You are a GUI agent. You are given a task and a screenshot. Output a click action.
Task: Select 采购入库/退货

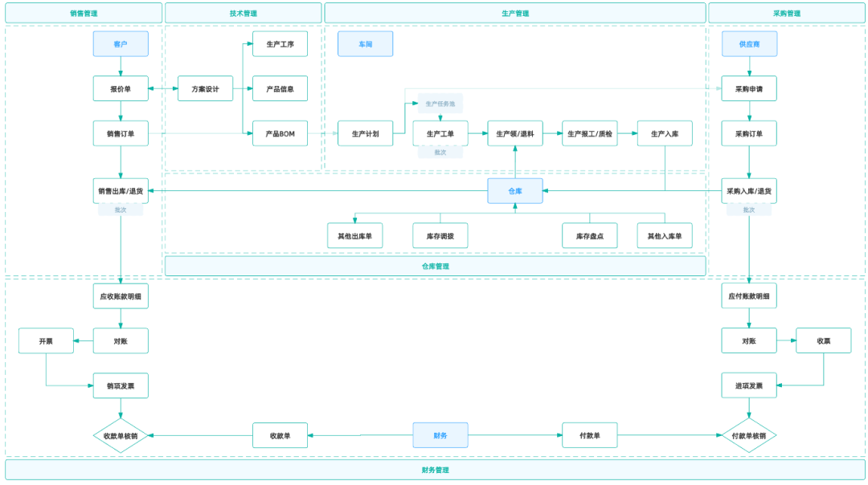tap(749, 191)
